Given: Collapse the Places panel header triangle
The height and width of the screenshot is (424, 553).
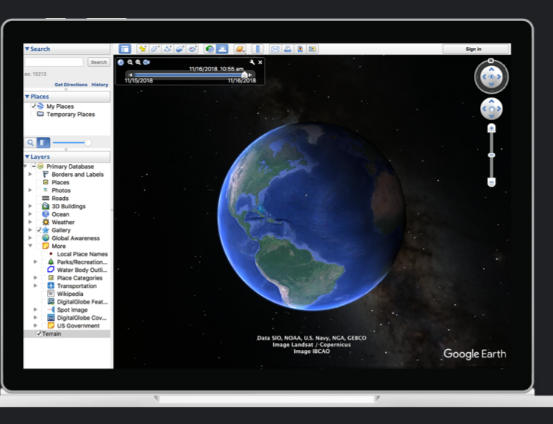Looking at the screenshot, I should [x=27, y=97].
